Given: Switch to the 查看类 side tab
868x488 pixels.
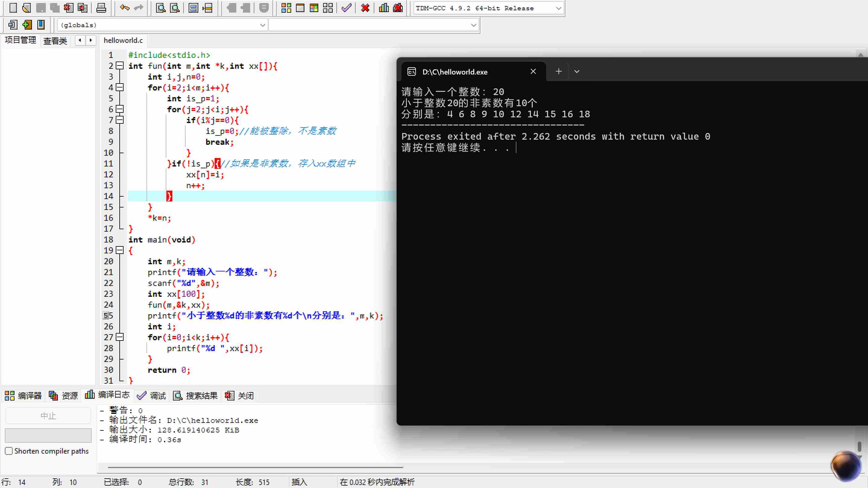Looking at the screenshot, I should [x=55, y=41].
